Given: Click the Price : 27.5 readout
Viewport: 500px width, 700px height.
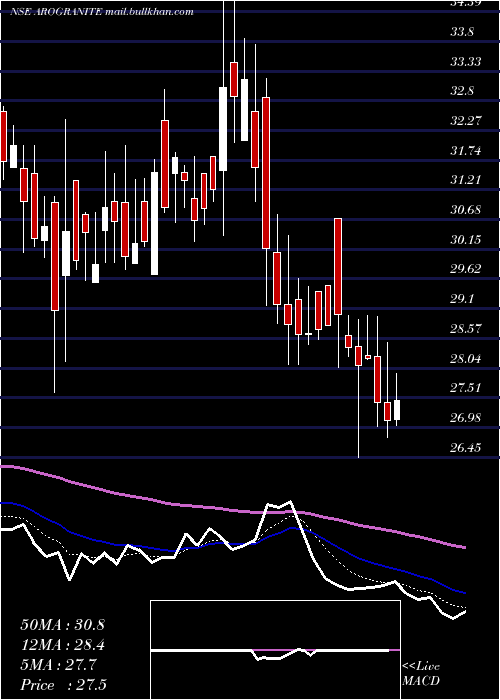Looking at the screenshot, I should pyautogui.click(x=63, y=685).
